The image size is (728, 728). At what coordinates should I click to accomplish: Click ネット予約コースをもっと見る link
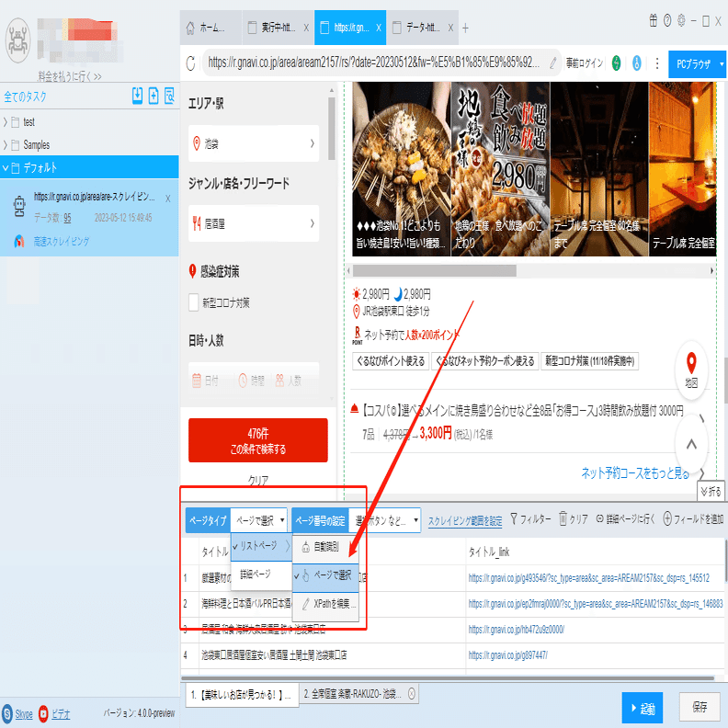[x=634, y=472]
